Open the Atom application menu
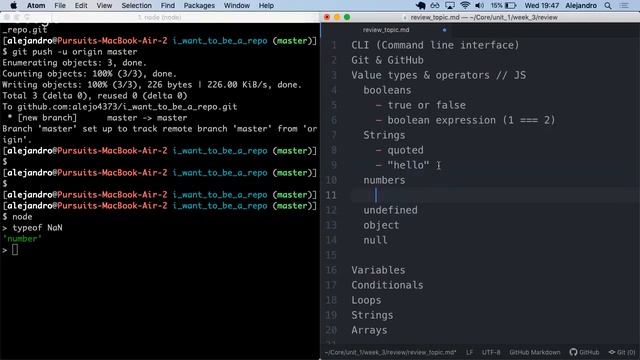 point(36,5)
